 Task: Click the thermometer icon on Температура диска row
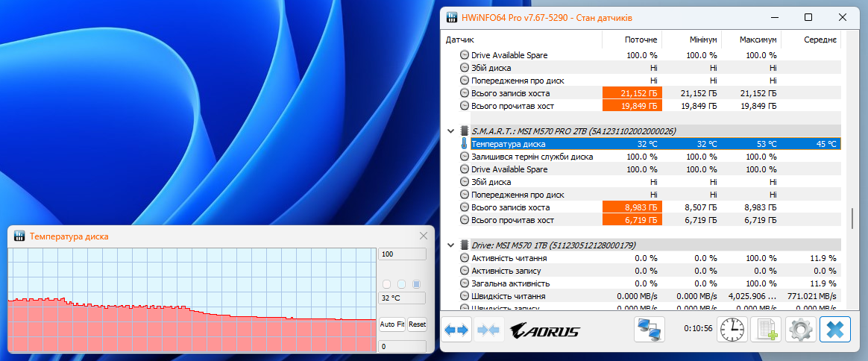pos(464,144)
